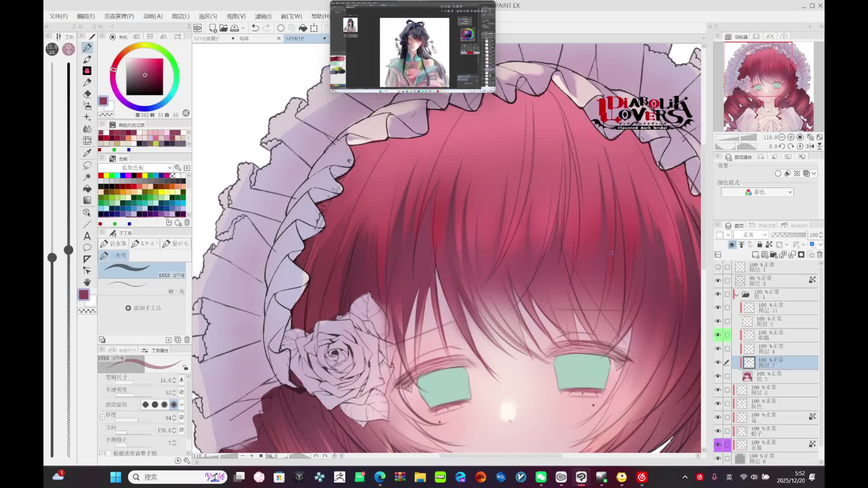Select the Eraser tool
Image resolution: width=868 pixels, height=488 pixels.
point(87,94)
